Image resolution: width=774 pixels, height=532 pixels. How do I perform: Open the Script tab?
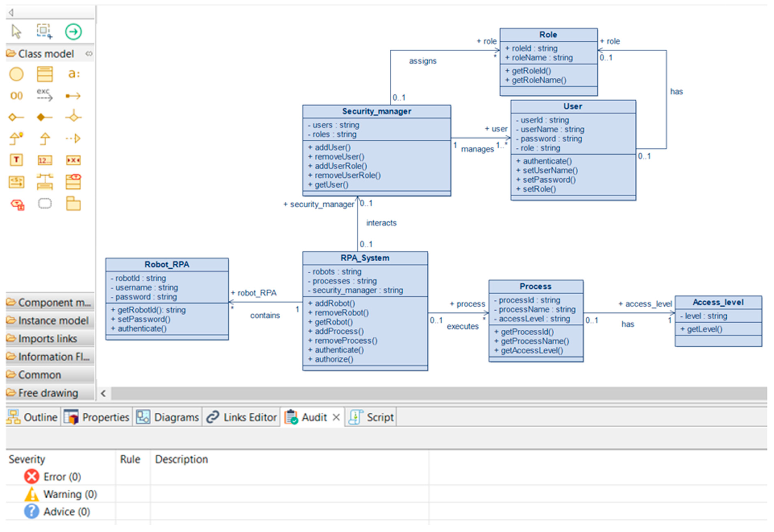click(x=371, y=417)
